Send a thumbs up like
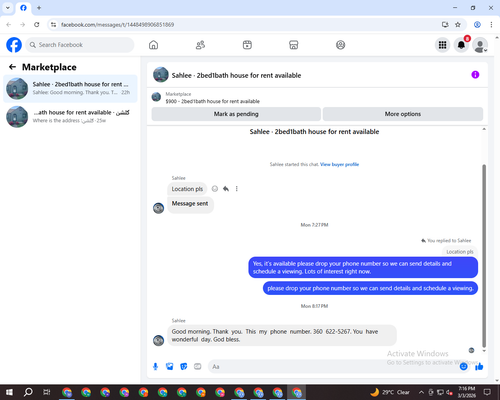Image resolution: width=500 pixels, height=400 pixels. coord(479,367)
